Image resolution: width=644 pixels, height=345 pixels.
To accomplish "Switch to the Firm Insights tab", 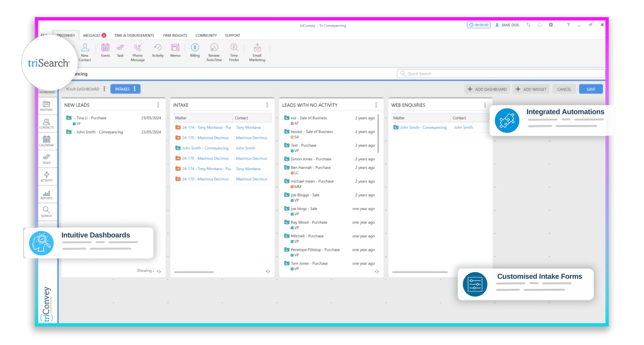I will pyautogui.click(x=175, y=35).
